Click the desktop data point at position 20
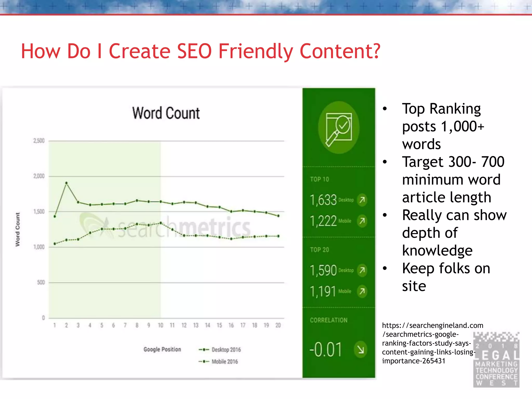The height and width of the screenshot is (399, 532). pyautogui.click(x=278, y=216)
